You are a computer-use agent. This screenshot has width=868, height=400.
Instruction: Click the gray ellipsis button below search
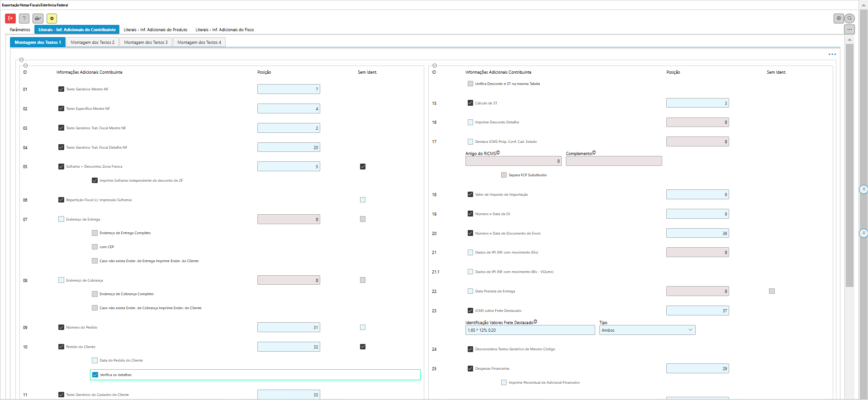(849, 29)
